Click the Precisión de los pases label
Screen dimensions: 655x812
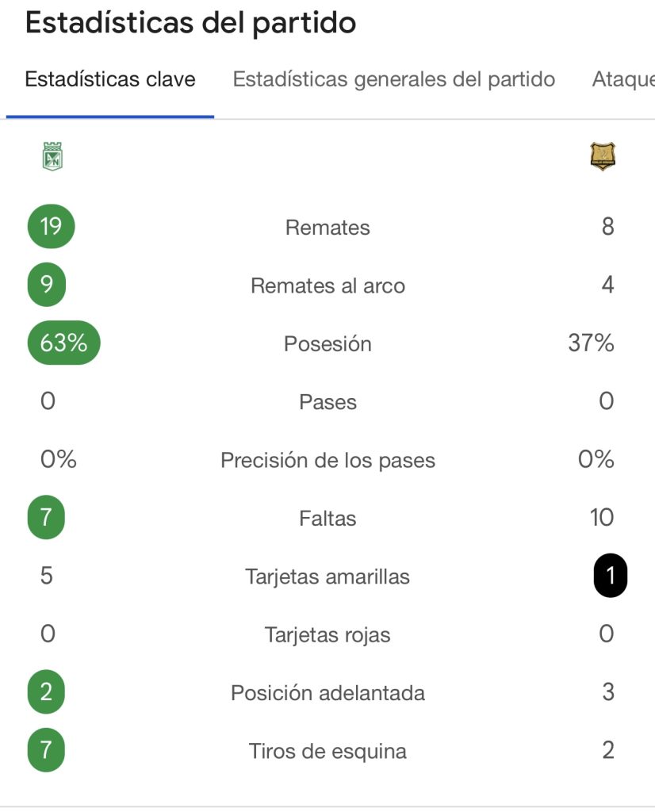pos(327,461)
